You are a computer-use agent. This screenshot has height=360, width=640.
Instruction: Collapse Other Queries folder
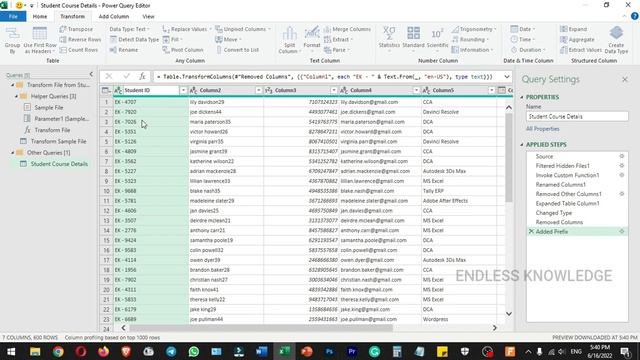(x=13, y=152)
